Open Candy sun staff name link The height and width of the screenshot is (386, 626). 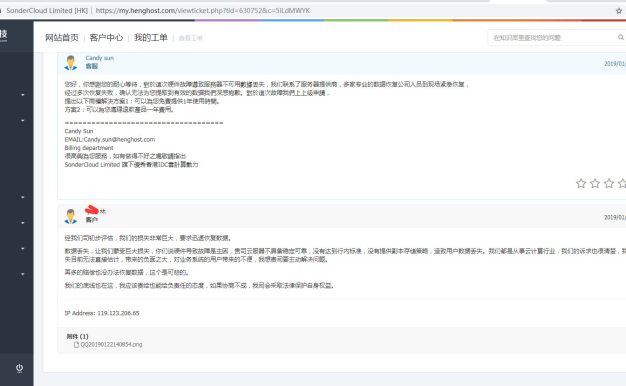[x=99, y=58]
